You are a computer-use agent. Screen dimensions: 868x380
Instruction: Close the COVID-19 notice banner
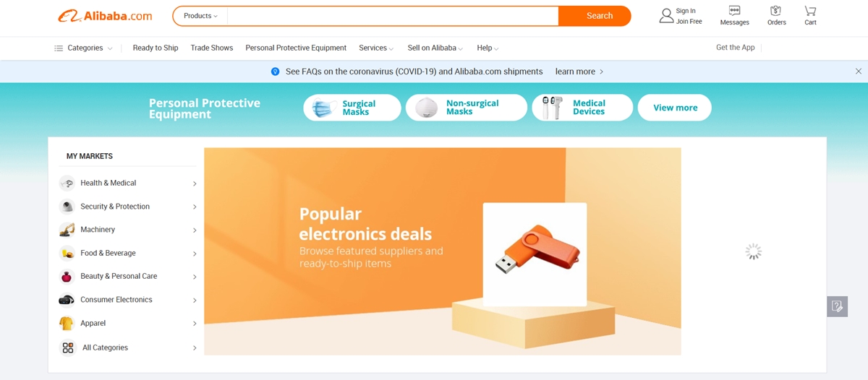858,72
